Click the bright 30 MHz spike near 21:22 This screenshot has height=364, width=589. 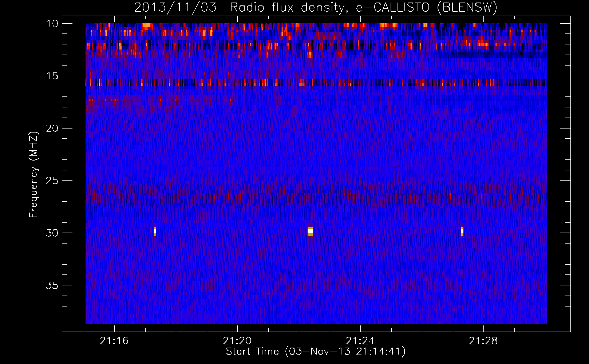click(x=310, y=231)
